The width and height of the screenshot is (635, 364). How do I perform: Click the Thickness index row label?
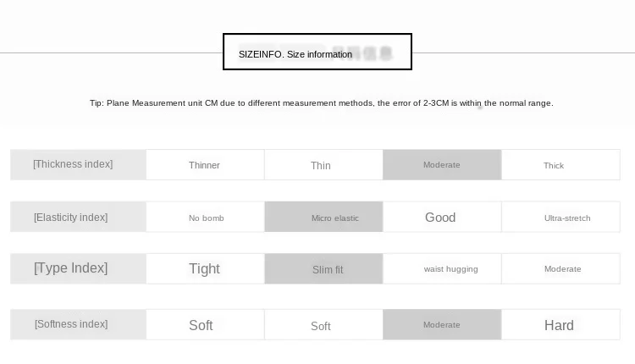pyautogui.click(x=78, y=165)
